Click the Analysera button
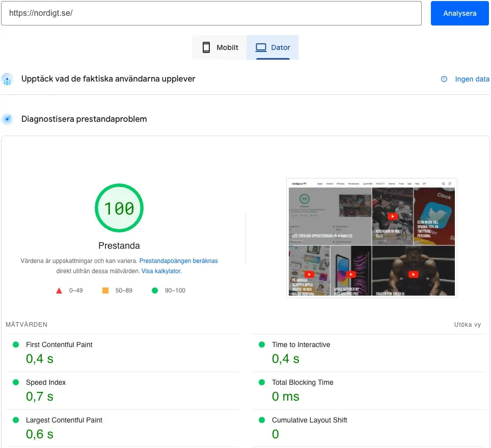Image resolution: width=491 pixels, height=448 pixels. tap(459, 13)
